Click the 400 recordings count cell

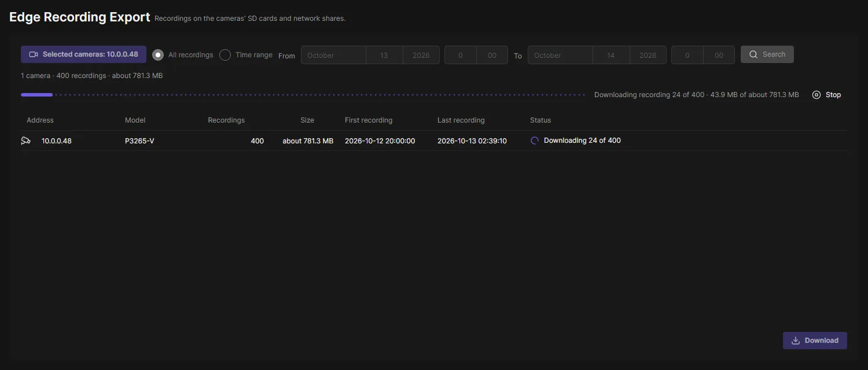257,141
